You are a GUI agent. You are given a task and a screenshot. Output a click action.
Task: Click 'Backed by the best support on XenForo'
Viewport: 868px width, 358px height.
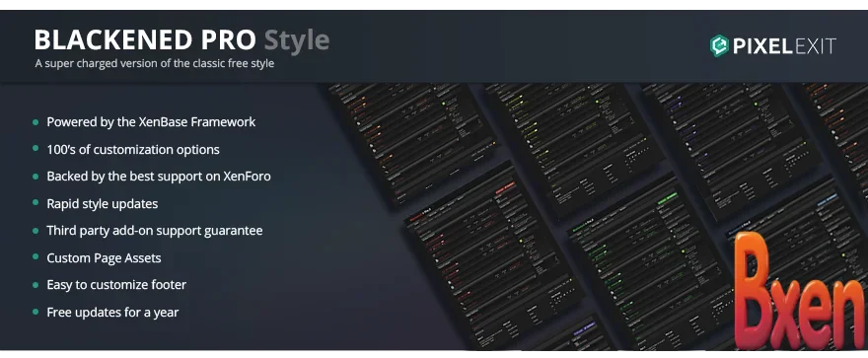pyautogui.click(x=159, y=177)
